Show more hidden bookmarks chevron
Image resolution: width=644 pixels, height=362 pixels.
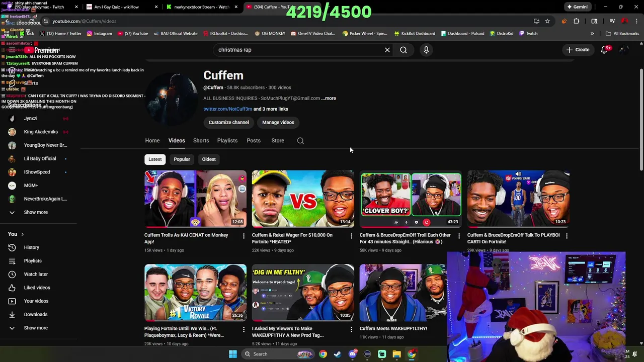tap(592, 34)
